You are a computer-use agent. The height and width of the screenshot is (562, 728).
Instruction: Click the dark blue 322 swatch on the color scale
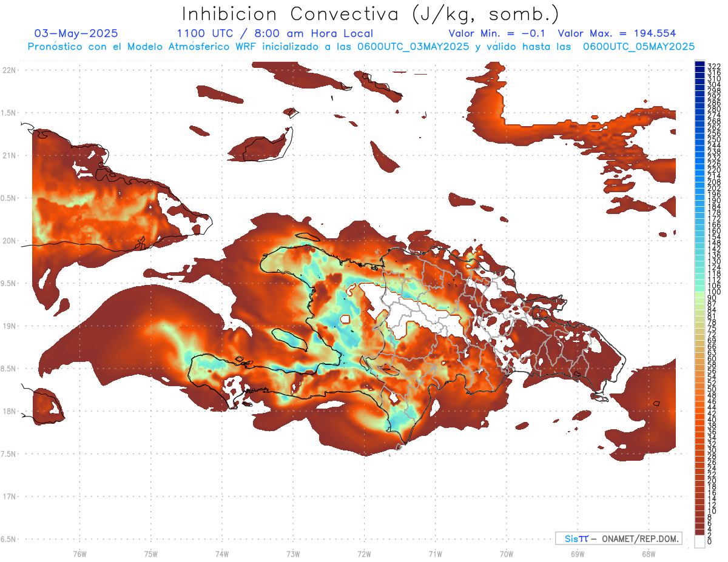click(699, 65)
